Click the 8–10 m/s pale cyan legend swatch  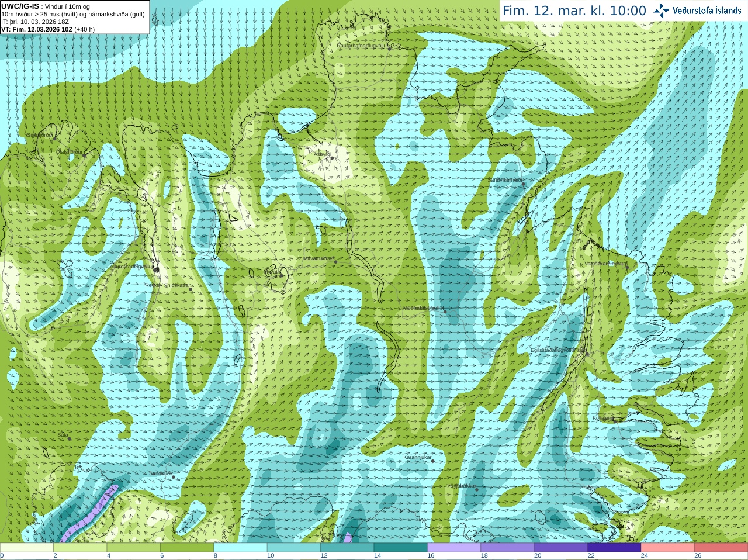click(x=240, y=548)
